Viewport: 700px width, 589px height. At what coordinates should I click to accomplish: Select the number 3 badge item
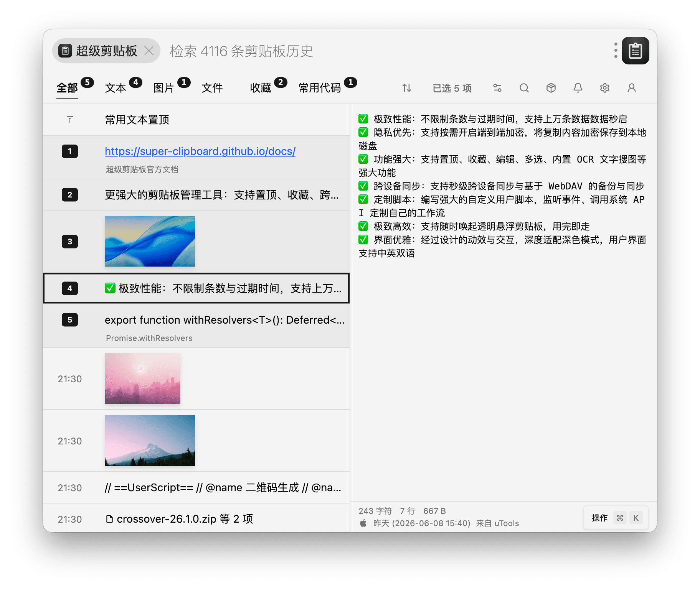pos(70,242)
